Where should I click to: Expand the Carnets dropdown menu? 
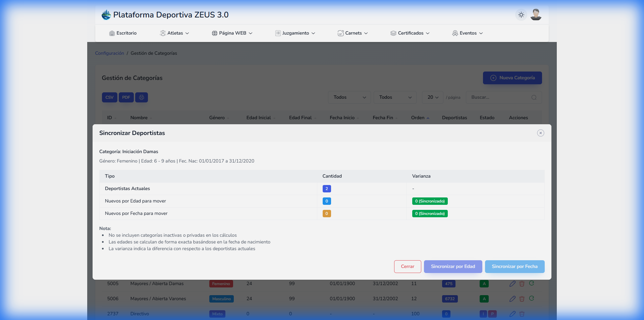353,33
